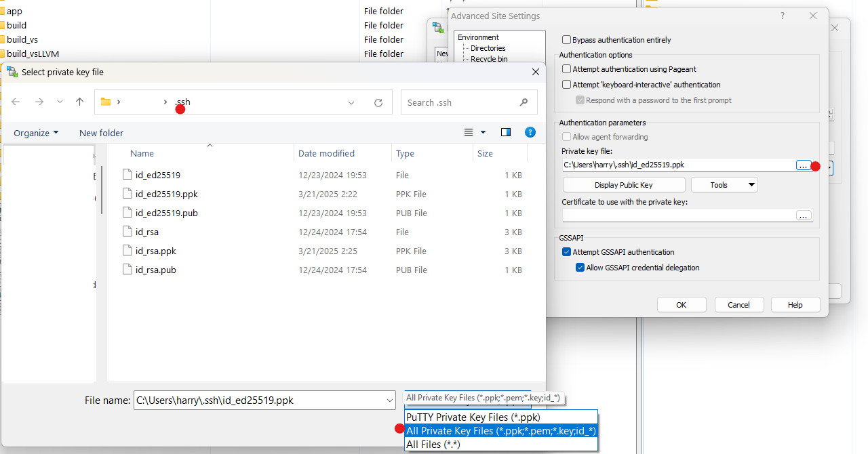Choose PuTTY Private Key Files (*.ppk) filter
This screenshot has width=868, height=454.
(501, 417)
